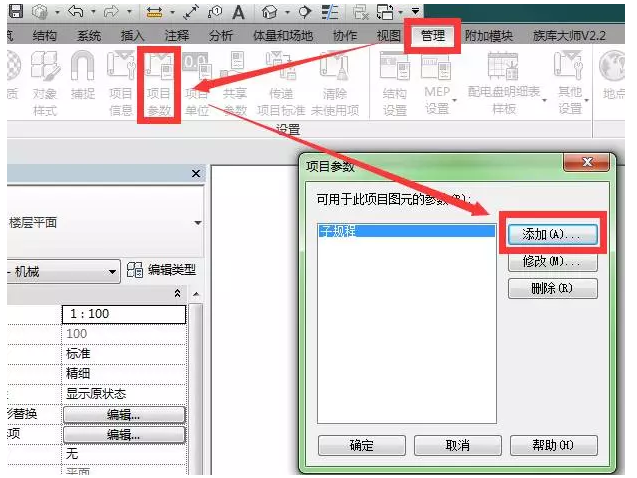Click the 1 : 100 scale value field
Screen dimensions: 637x478
(x=124, y=314)
